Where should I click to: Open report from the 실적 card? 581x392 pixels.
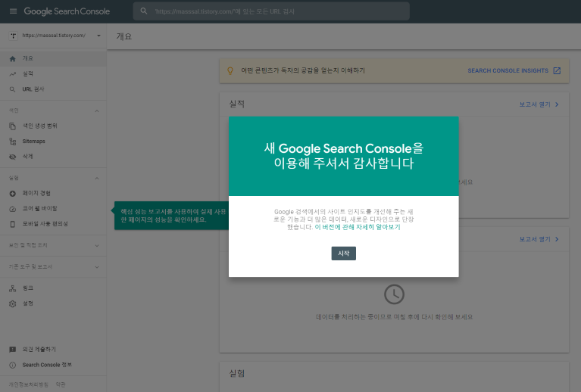click(539, 104)
